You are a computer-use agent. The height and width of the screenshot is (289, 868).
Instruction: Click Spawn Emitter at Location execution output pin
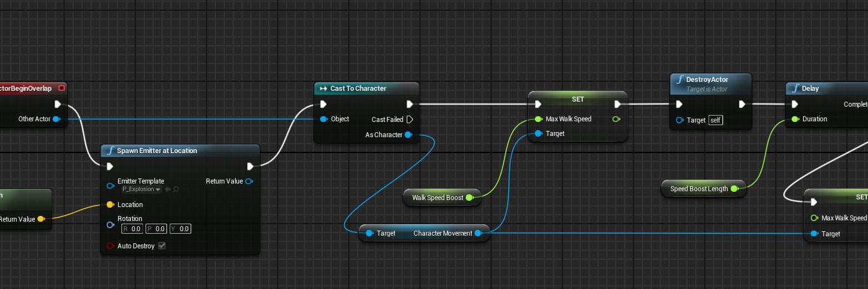250,166
